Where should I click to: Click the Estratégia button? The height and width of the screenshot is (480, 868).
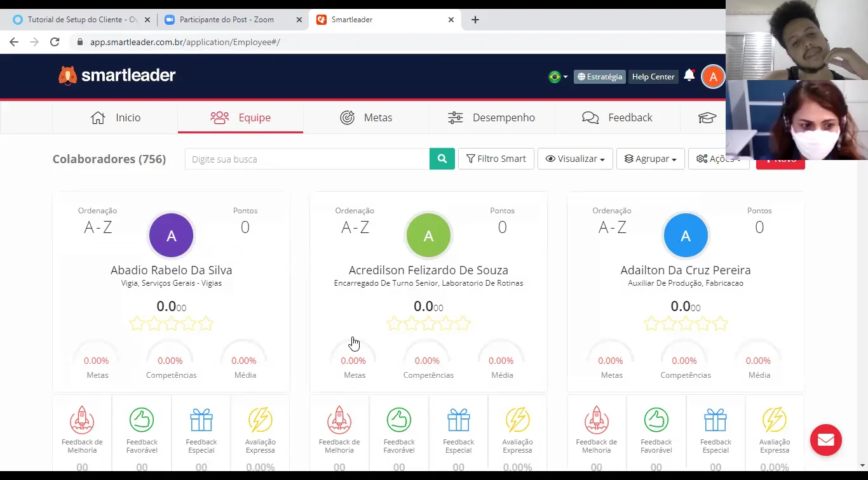[600, 77]
